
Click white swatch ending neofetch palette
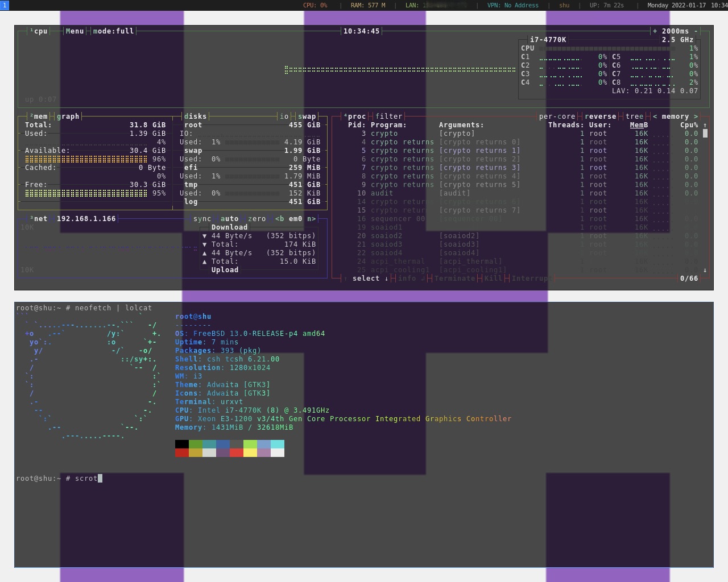click(x=278, y=452)
